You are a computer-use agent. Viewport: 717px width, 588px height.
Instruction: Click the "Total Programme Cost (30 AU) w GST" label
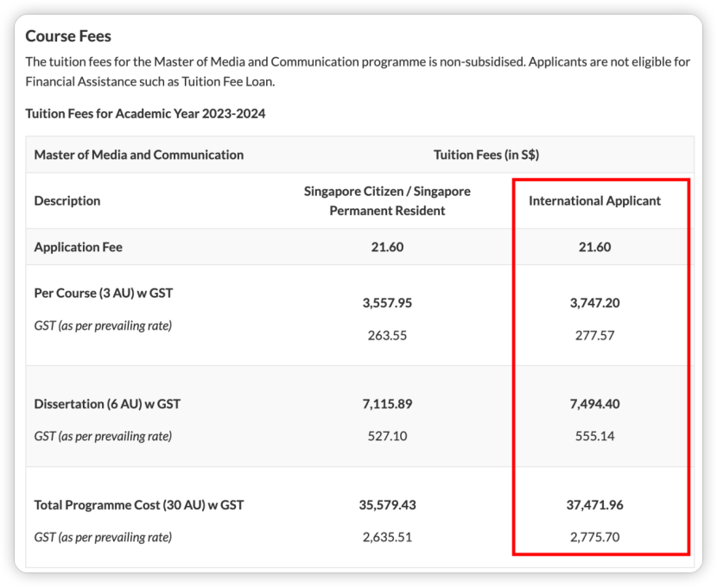click(139, 505)
